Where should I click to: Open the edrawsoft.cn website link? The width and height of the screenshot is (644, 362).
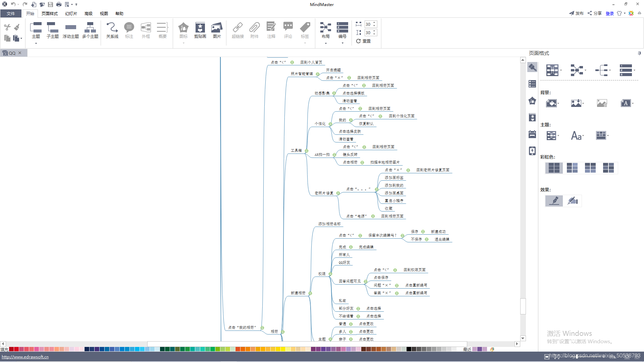(x=25, y=357)
